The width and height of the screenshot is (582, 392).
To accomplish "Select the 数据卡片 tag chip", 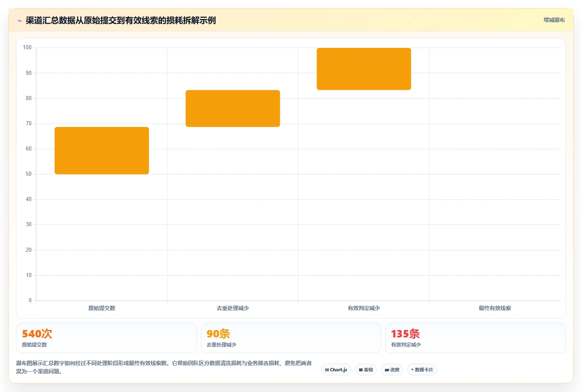I will [422, 370].
